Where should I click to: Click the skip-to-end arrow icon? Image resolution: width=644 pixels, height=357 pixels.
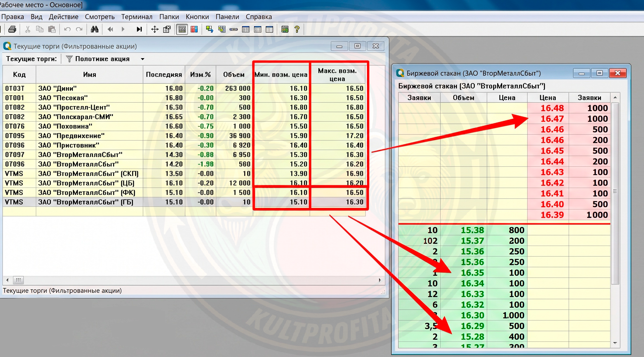pyautogui.click(x=139, y=29)
